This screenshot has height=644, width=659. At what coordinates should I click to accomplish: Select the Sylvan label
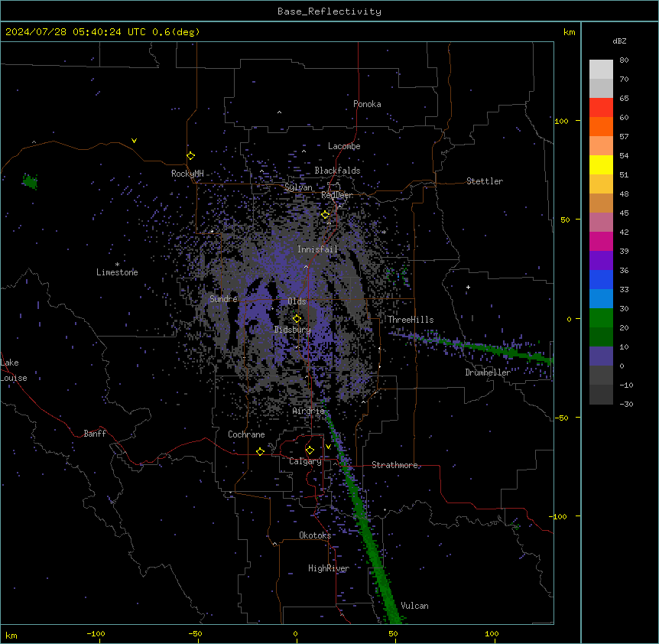point(298,187)
